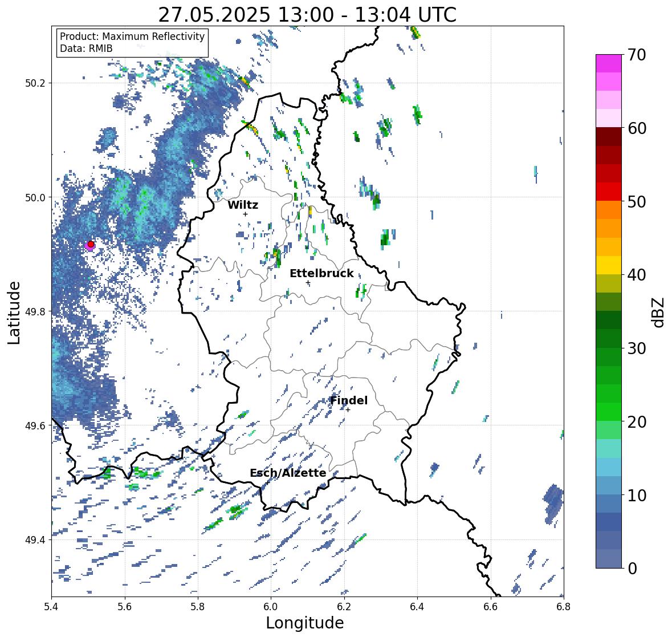Click the plot title "27.05.2025 13:00 - 13:04 UTC"
Viewport: 672px width, 637px height.
pos(307,15)
